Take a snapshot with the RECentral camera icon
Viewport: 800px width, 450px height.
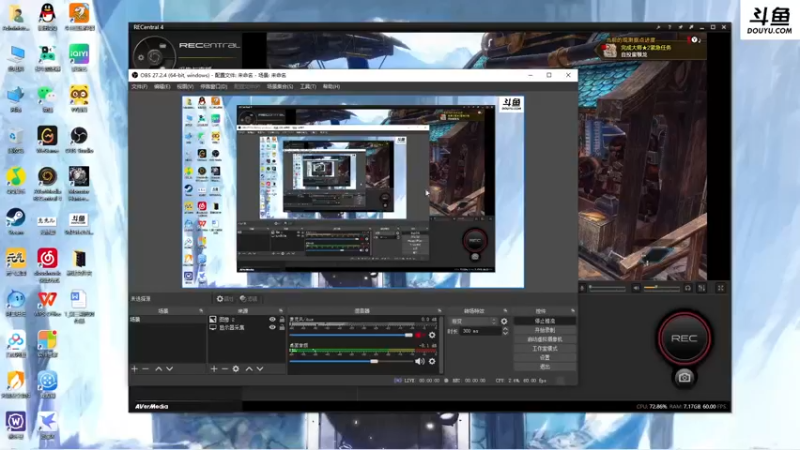point(684,378)
